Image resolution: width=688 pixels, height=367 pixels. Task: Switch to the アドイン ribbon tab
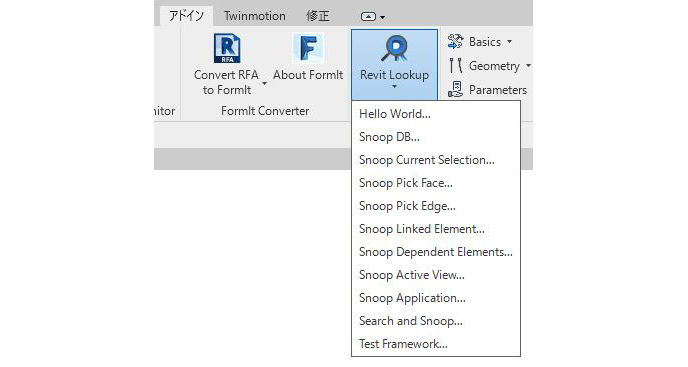click(186, 16)
